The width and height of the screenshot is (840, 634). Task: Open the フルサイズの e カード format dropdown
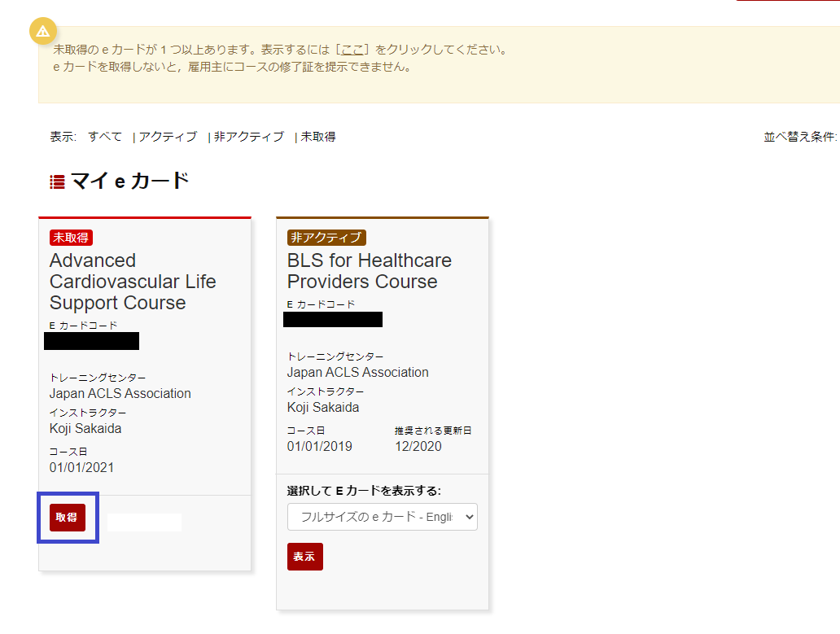pyautogui.click(x=382, y=517)
